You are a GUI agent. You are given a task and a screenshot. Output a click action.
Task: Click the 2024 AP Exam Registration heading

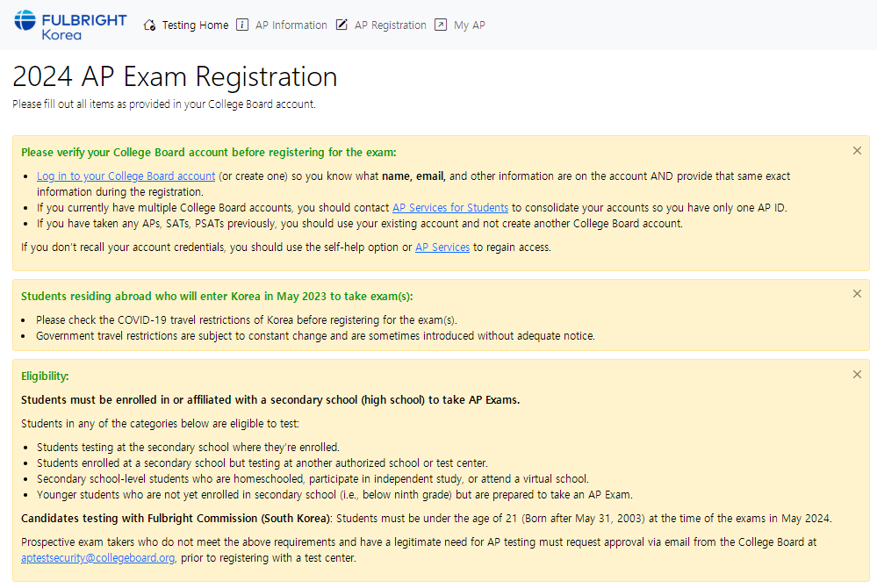click(x=175, y=76)
